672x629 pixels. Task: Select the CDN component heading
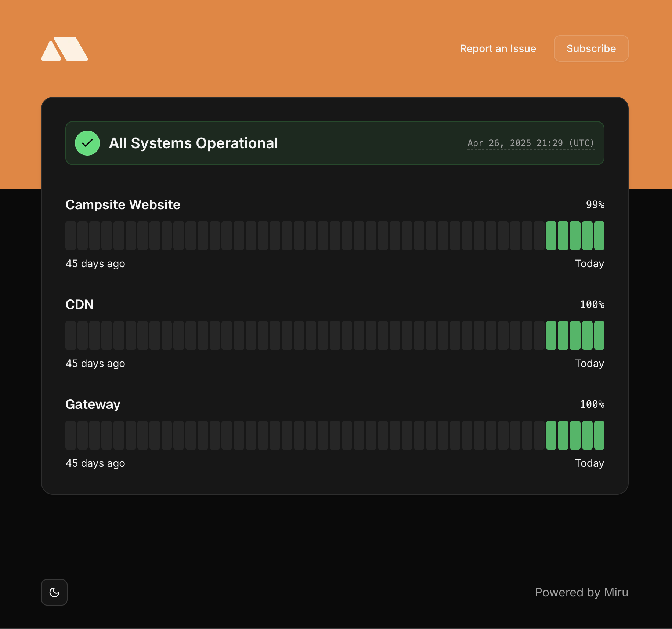80,305
